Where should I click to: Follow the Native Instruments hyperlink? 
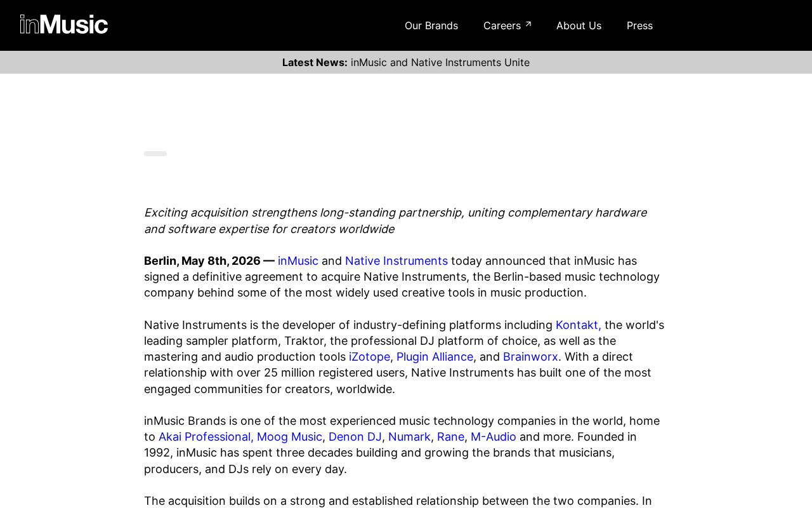396,261
